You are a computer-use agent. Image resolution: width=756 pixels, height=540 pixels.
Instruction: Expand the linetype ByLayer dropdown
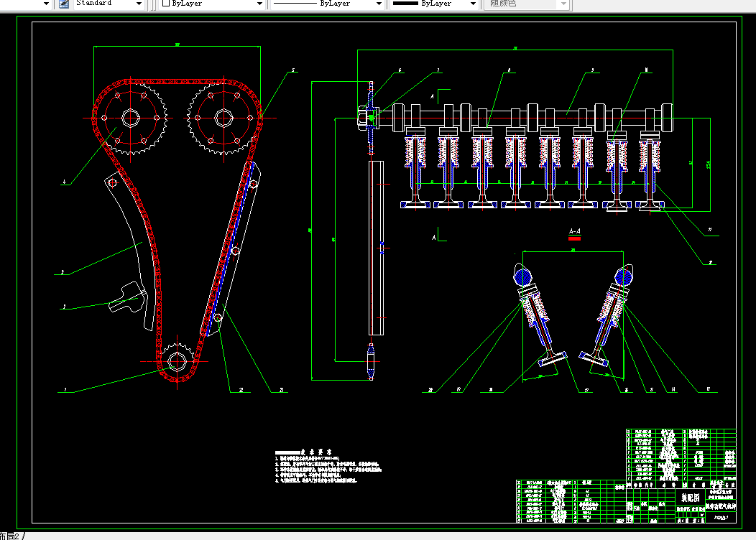379,4
